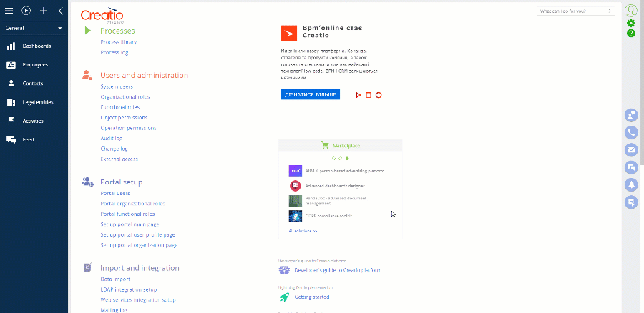Image resolution: width=644 pixels, height=313 pixels.
Task: Click the plus quick-add icon
Action: [44, 11]
